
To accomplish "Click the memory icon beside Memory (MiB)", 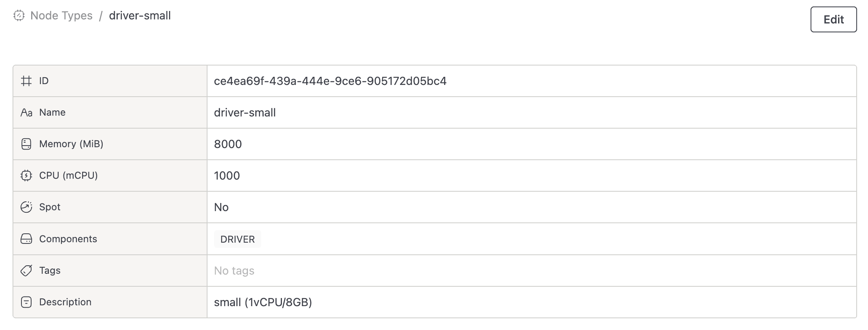I will coord(26,144).
